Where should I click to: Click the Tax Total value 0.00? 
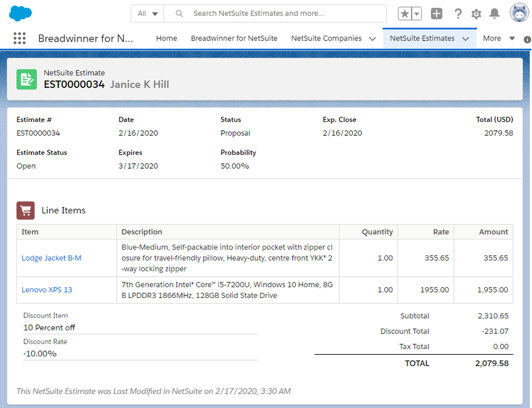pos(501,347)
